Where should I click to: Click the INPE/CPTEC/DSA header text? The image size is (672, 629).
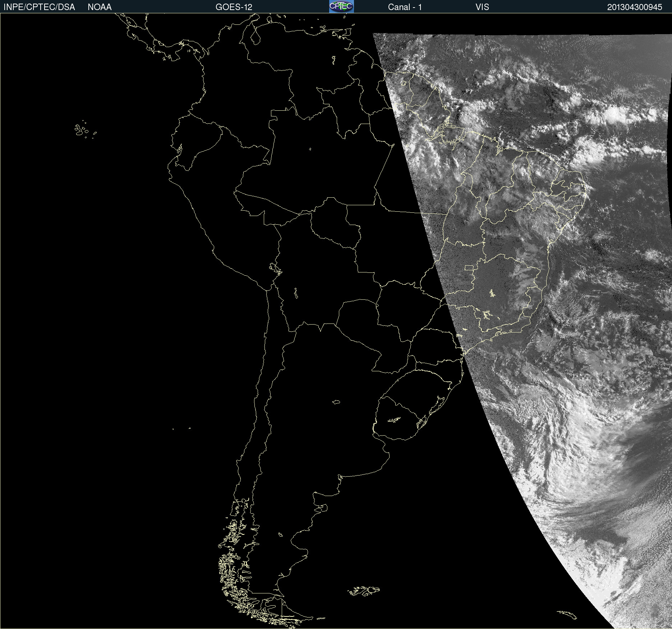(39, 7)
